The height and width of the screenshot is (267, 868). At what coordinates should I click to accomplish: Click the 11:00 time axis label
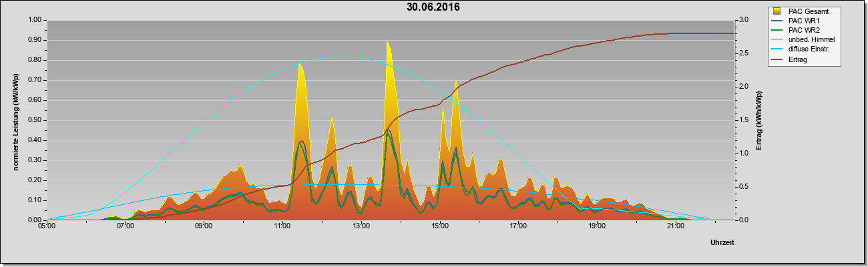tap(282, 226)
